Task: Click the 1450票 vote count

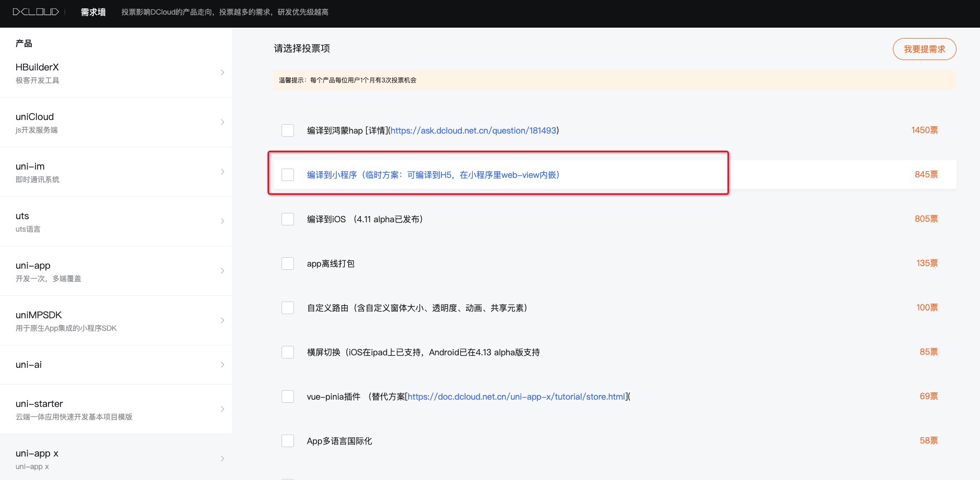Action: point(925,130)
